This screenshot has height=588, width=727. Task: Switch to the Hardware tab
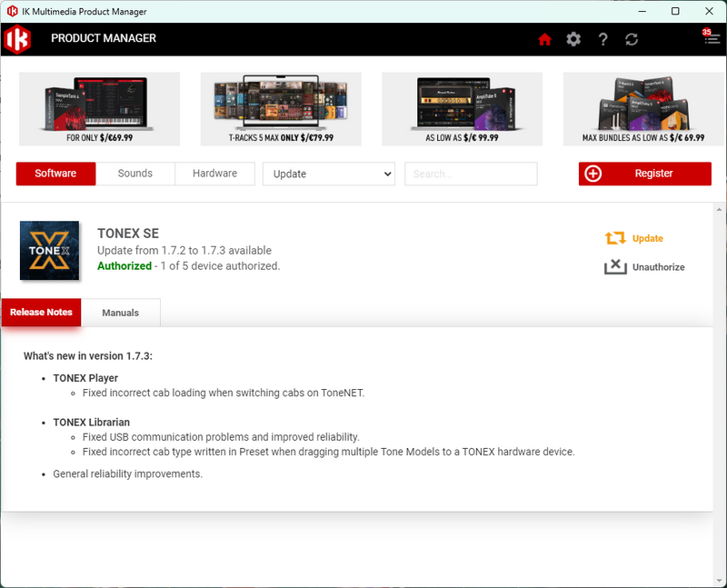[x=214, y=174]
